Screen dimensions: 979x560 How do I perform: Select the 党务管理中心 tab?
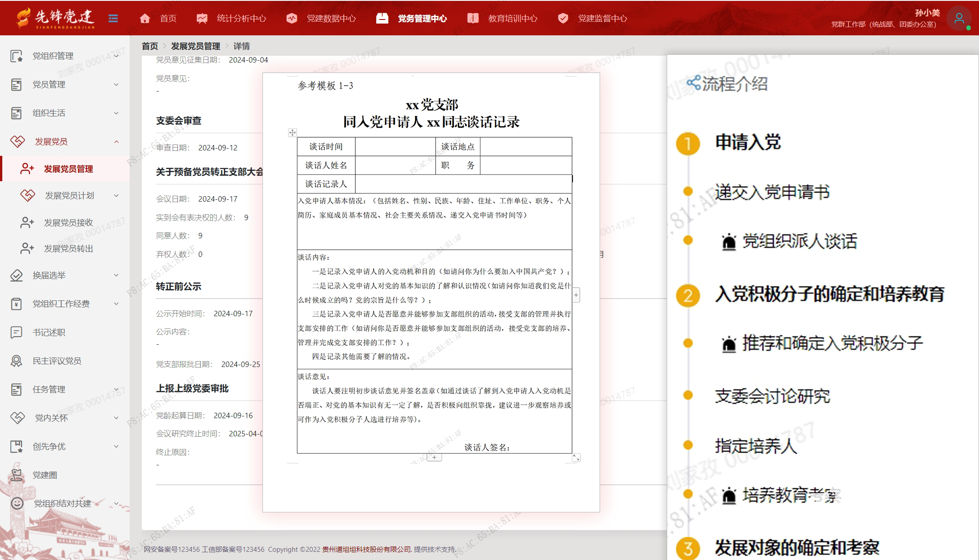click(422, 19)
